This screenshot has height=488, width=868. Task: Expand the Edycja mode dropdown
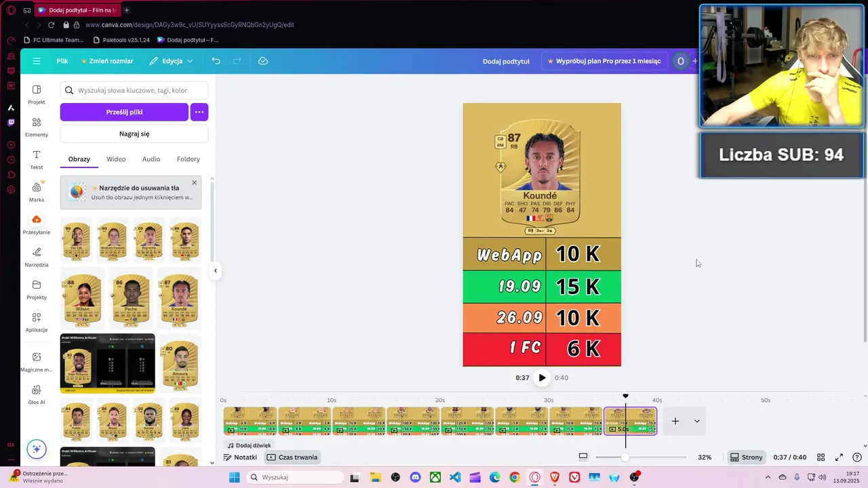(172, 61)
